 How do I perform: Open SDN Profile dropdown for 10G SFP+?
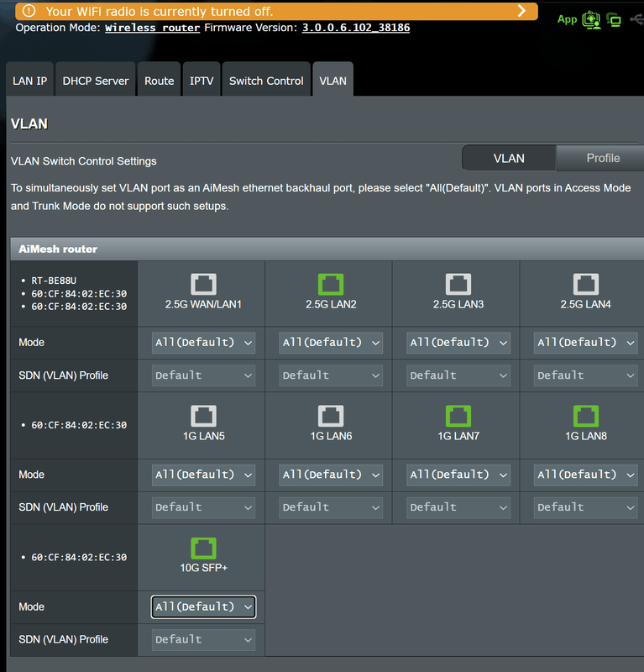point(203,639)
